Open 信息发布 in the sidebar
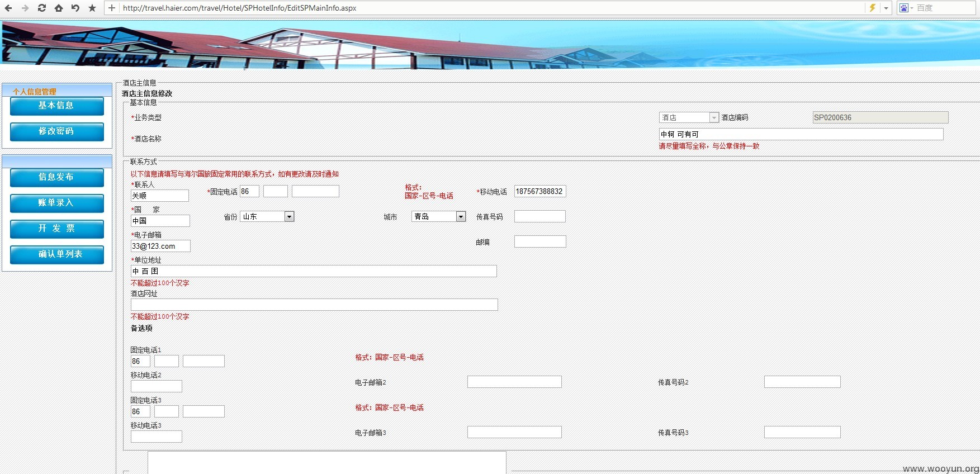This screenshot has height=474, width=980. pyautogui.click(x=56, y=177)
